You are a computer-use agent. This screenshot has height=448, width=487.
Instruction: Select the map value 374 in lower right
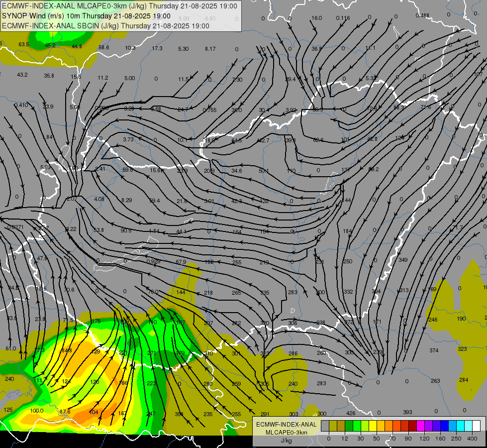tap(434, 351)
